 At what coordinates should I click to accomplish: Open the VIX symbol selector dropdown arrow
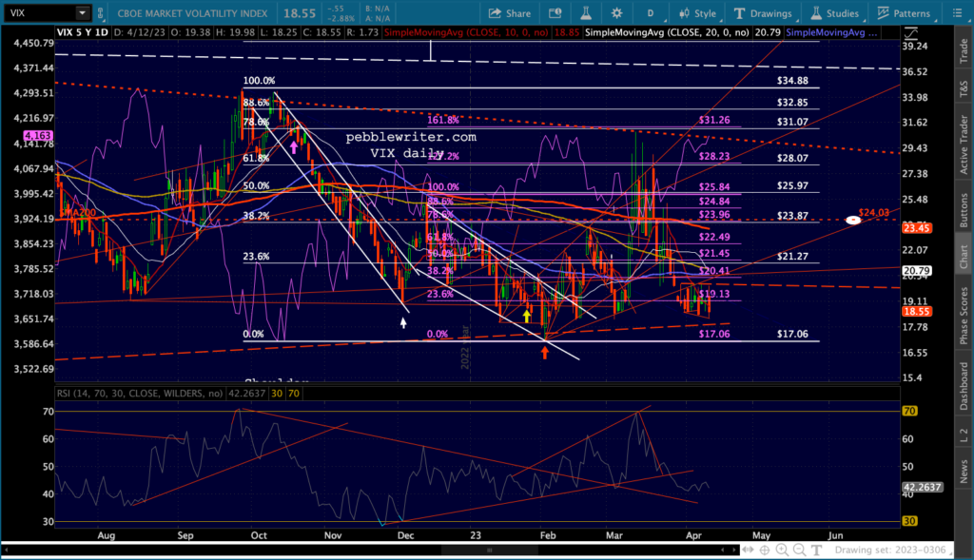pos(82,13)
